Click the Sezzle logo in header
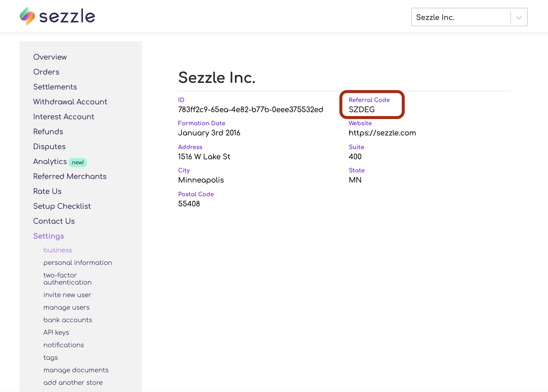Viewport: 548px width, 392px height. tap(57, 16)
